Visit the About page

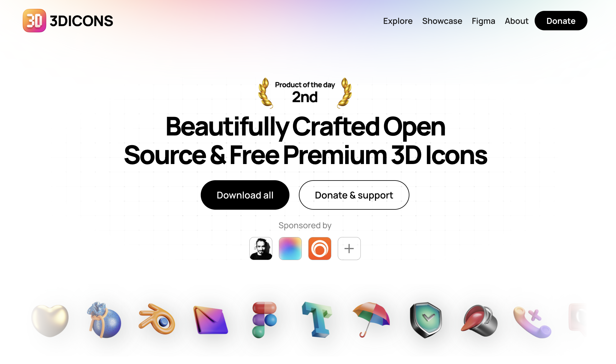coord(516,21)
